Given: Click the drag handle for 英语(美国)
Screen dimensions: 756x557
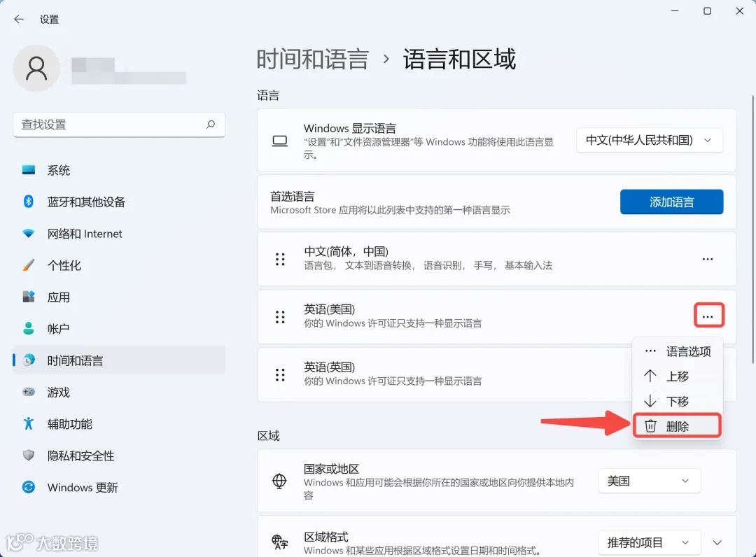Looking at the screenshot, I should 280,316.
